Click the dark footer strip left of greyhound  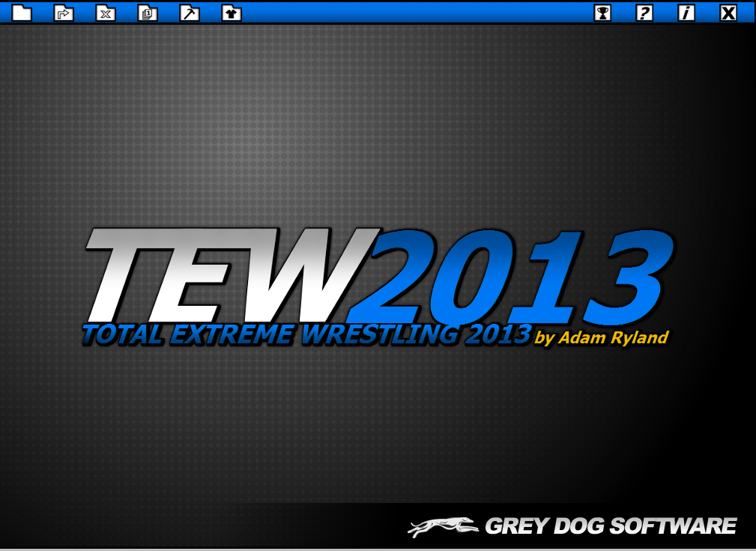pyautogui.click(x=187, y=526)
